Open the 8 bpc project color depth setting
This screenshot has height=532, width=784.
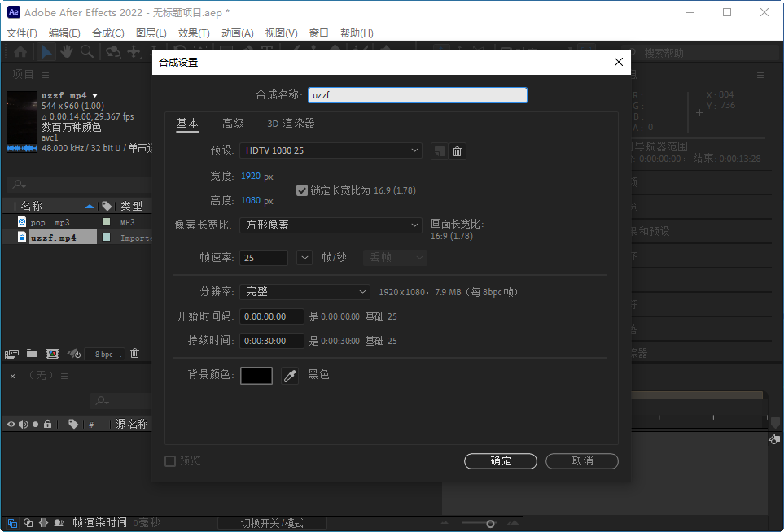tap(103, 353)
